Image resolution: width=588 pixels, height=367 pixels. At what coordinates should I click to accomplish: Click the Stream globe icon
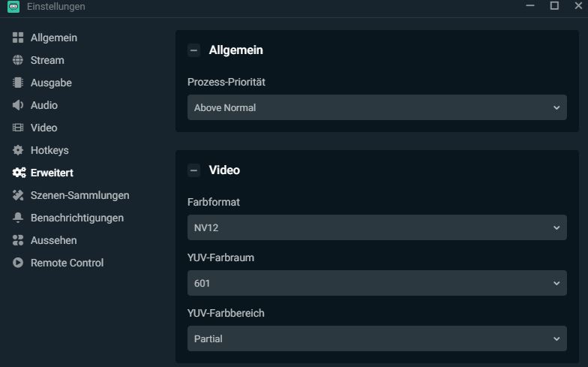click(18, 60)
